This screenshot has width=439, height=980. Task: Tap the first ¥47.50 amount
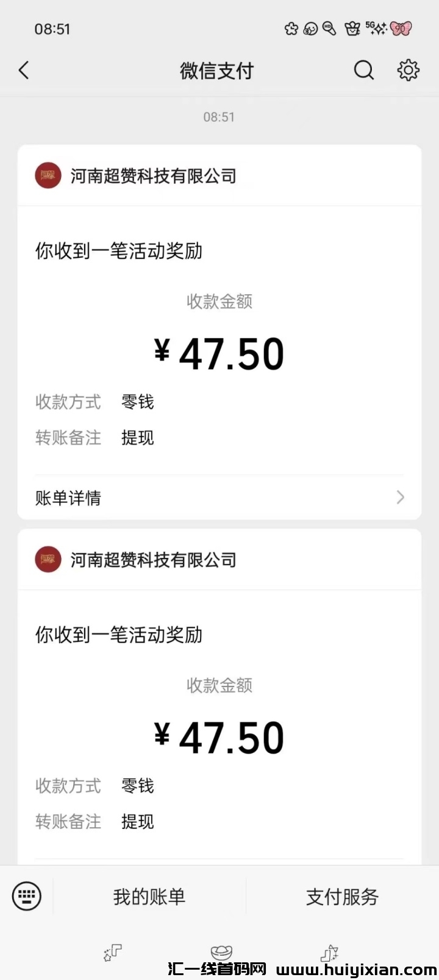click(x=220, y=354)
